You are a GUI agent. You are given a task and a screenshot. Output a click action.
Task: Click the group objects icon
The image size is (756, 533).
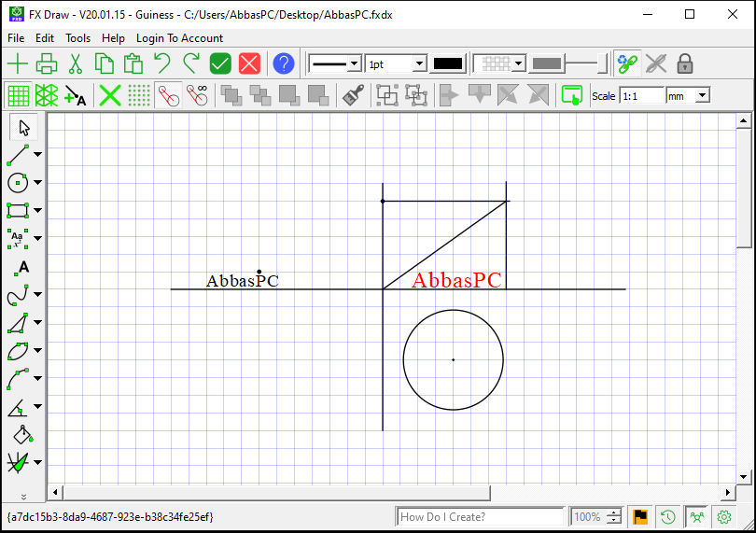pos(387,95)
